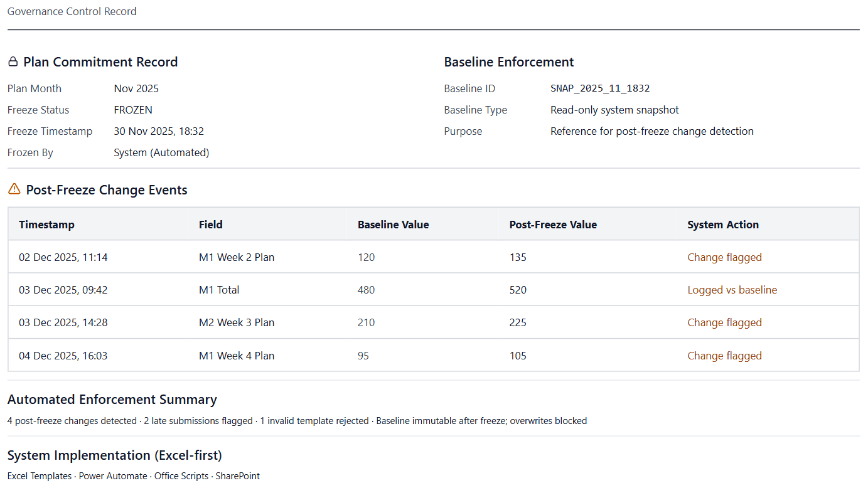Viewport: 868px width, 488px height.
Task: Click the Logged vs baseline action entry
Action: tap(732, 290)
